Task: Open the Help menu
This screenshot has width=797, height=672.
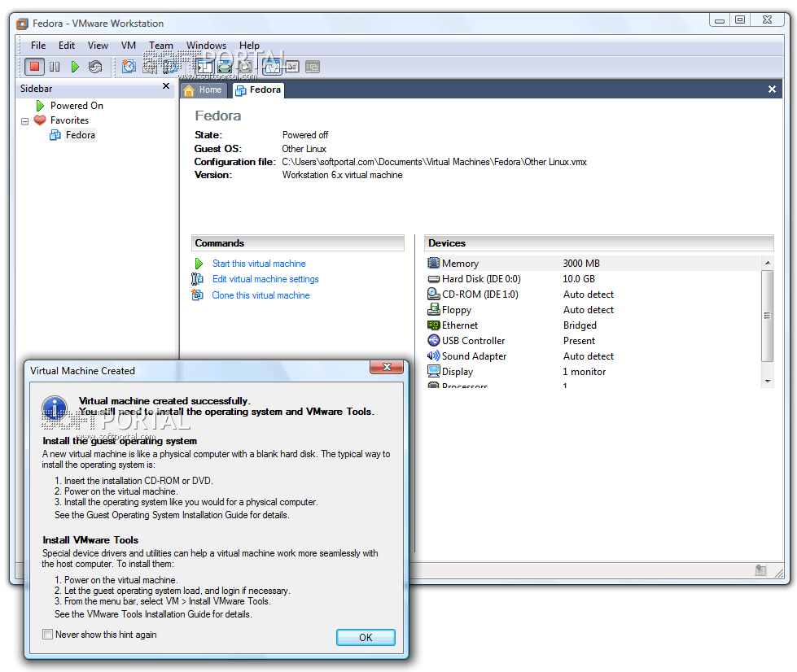Action: 250,46
